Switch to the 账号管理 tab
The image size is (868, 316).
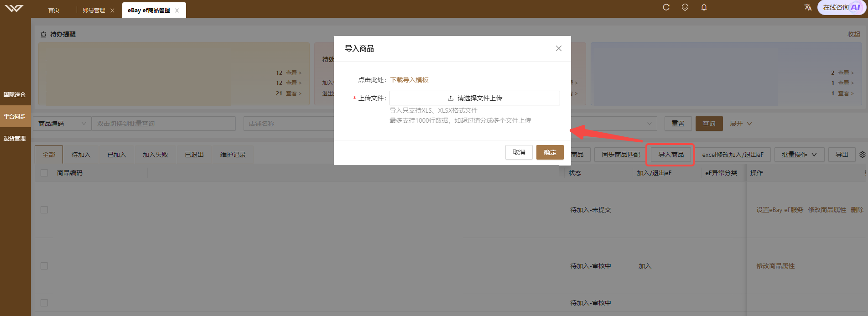click(x=94, y=10)
